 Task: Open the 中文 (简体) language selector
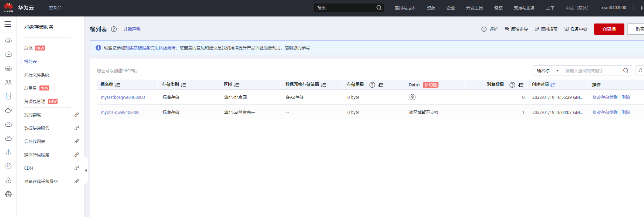(x=577, y=8)
